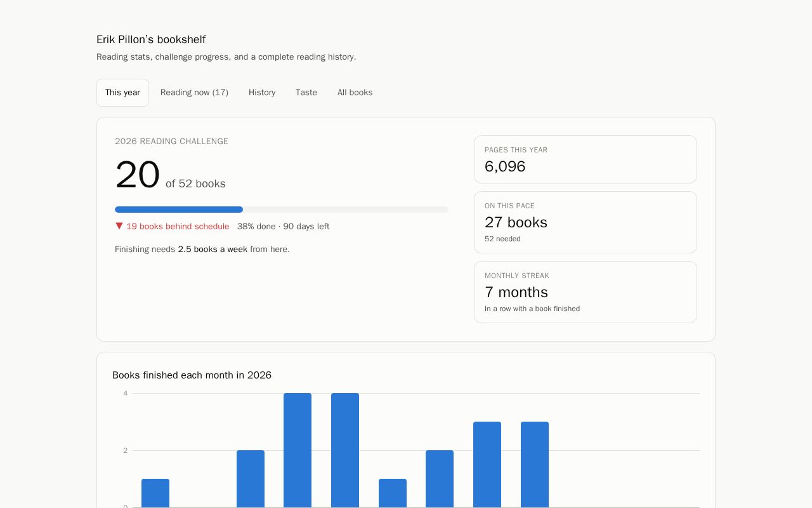Viewport: 812px width, 508px height.
Task: Click the "38% done · 90 days left" text
Action: [x=283, y=227]
